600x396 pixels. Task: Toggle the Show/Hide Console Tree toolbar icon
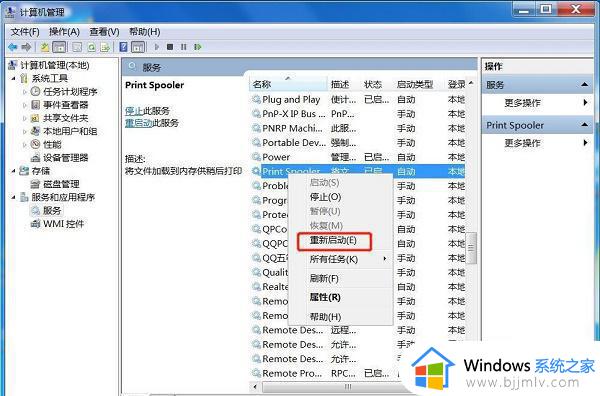tap(59, 47)
